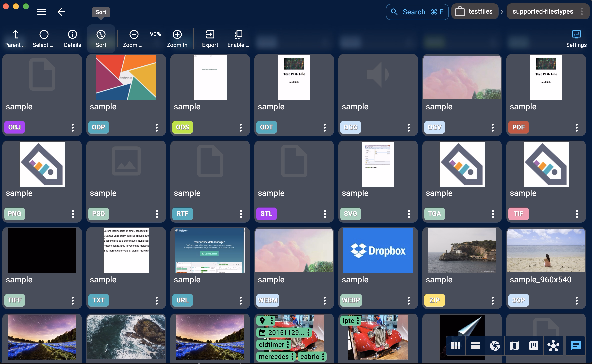
Task: Select the RTF document placeholder icon
Action: (x=210, y=161)
